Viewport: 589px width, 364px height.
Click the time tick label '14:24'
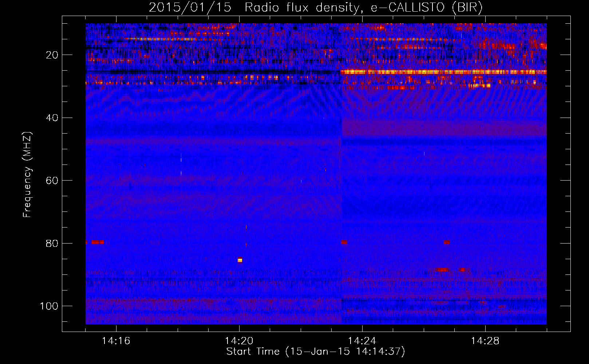click(362, 341)
